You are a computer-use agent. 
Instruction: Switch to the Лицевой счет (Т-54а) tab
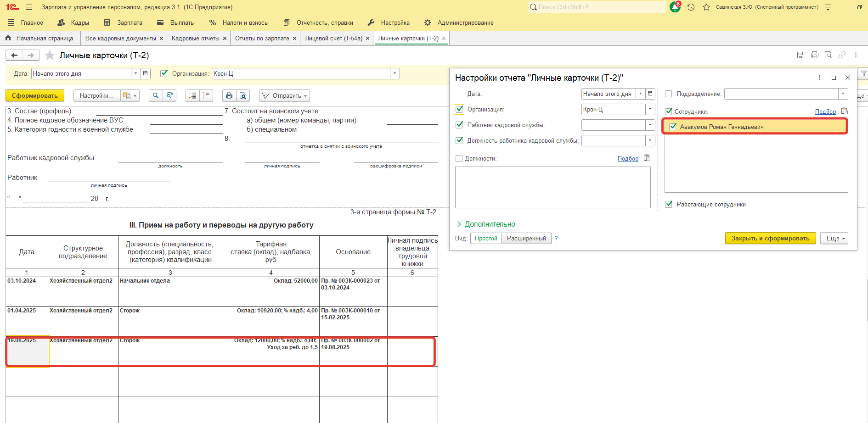333,38
